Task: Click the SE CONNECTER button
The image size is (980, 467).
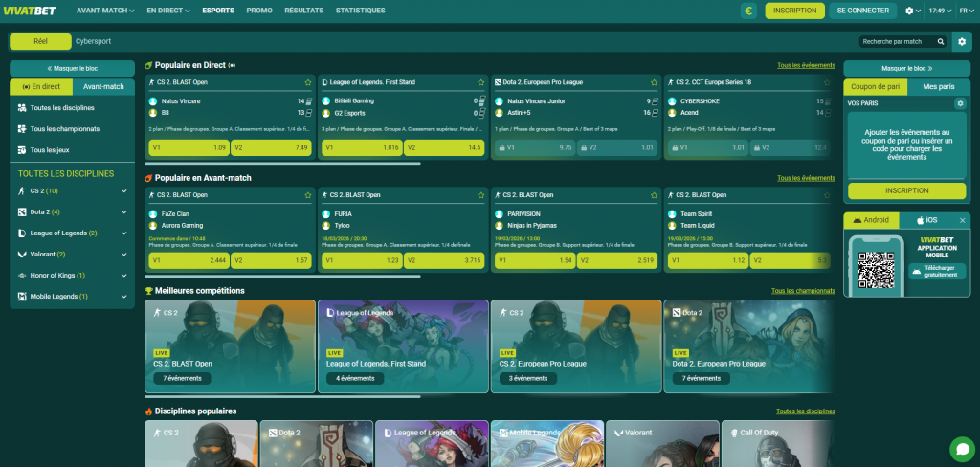Action: (862, 11)
